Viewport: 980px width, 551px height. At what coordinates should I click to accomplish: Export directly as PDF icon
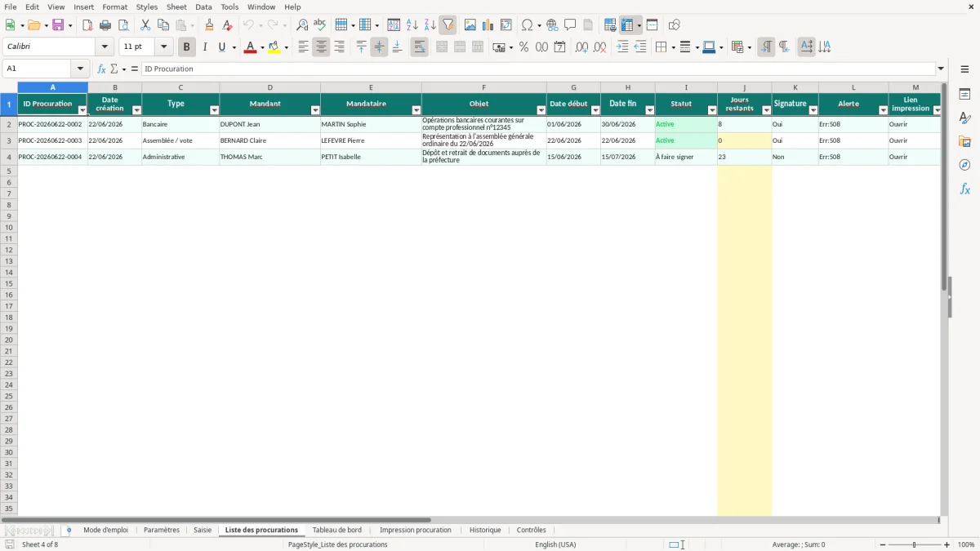(x=87, y=25)
